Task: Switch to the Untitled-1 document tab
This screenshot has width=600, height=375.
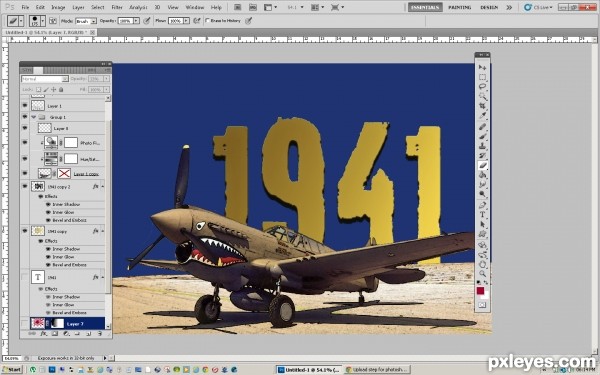Action: click(48, 33)
